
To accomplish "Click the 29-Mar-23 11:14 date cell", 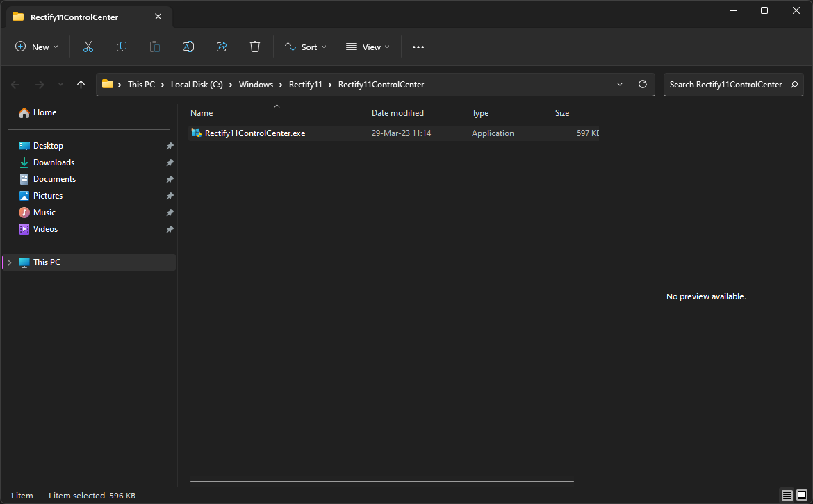I will tap(402, 133).
